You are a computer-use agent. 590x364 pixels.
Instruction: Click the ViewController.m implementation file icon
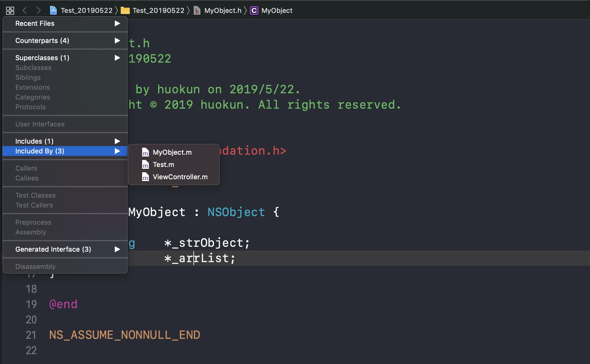[145, 177]
